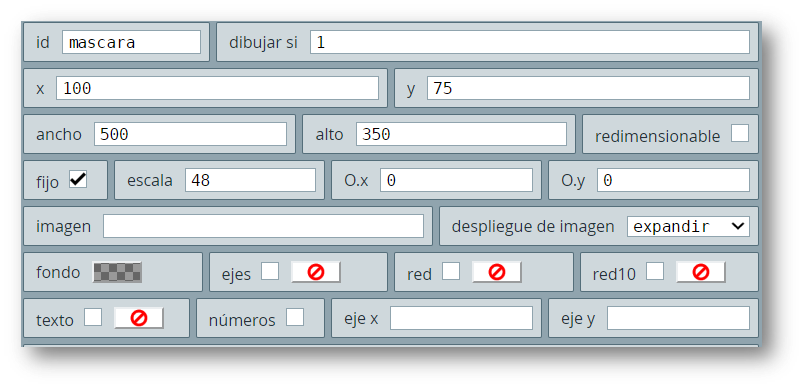Click the x field with value 100

(217, 88)
